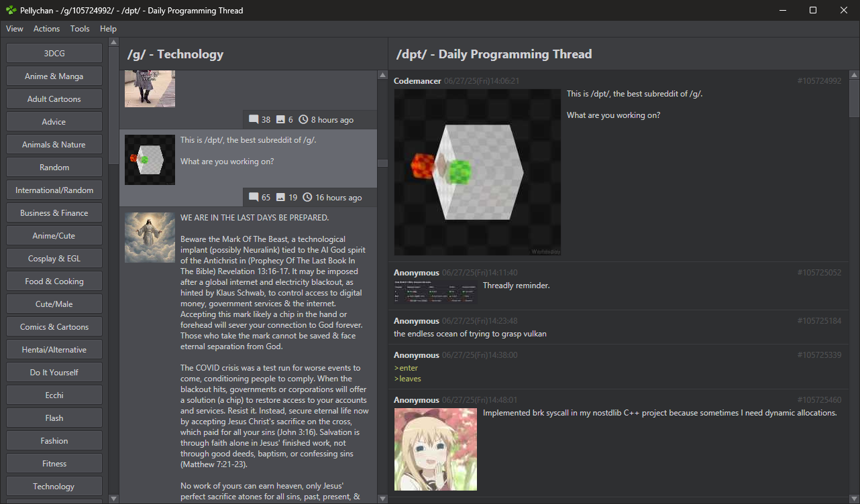
Task: Click the '/g/ - Technology' panel heading
Action: click(x=176, y=54)
